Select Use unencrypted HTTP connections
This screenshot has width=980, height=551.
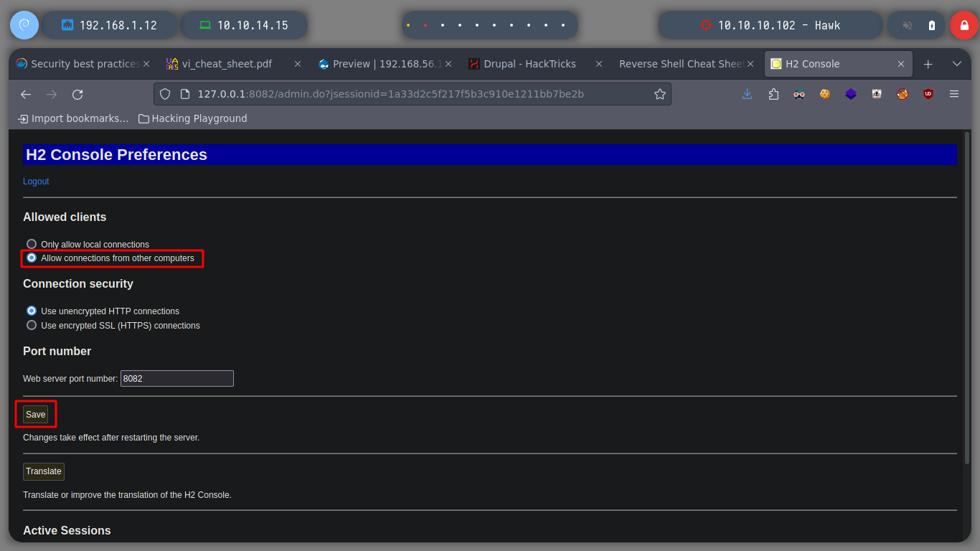coord(32,311)
